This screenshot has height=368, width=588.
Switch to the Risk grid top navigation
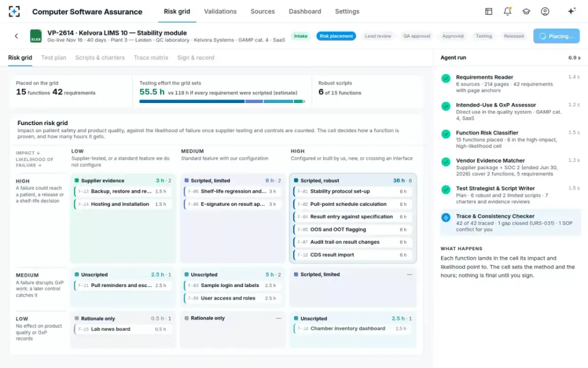coord(177,11)
